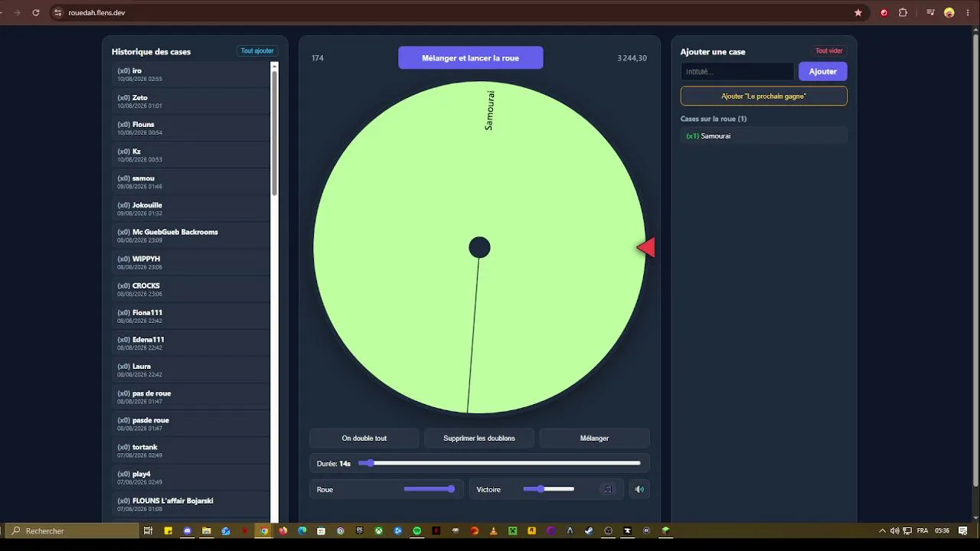Click 'Ajouter "Le prochain gagne"' button

point(764,96)
